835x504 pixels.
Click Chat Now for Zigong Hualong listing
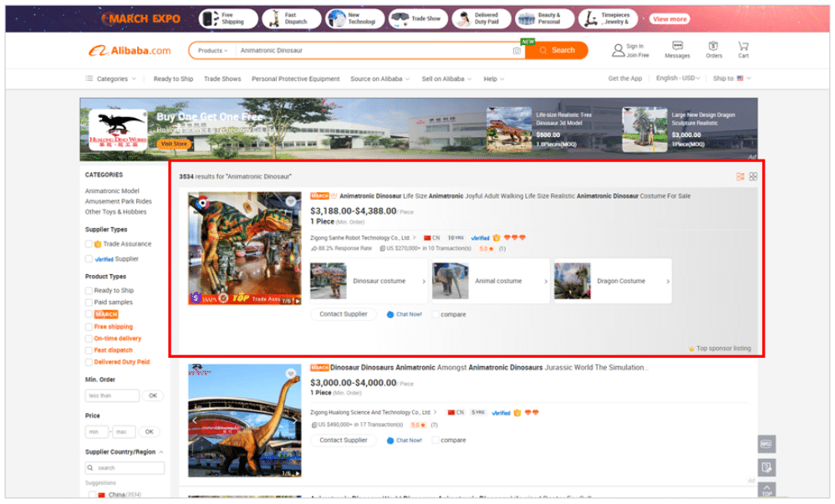point(405,440)
